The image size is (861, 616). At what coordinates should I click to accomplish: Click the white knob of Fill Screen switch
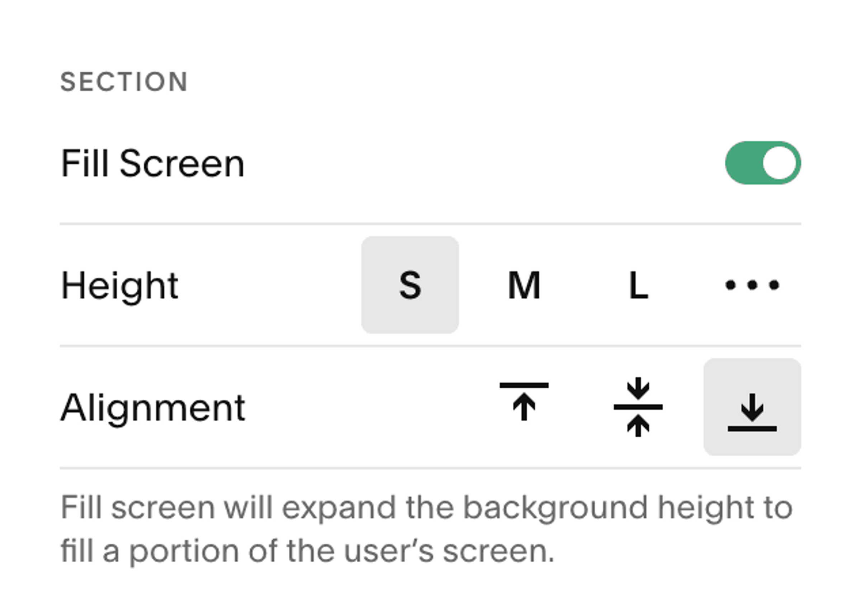(779, 163)
